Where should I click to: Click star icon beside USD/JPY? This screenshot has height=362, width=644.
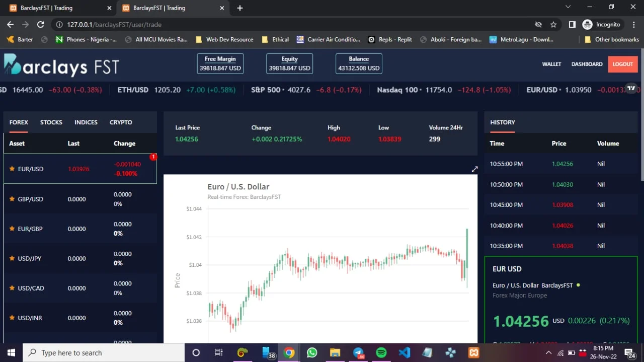[12, 258]
